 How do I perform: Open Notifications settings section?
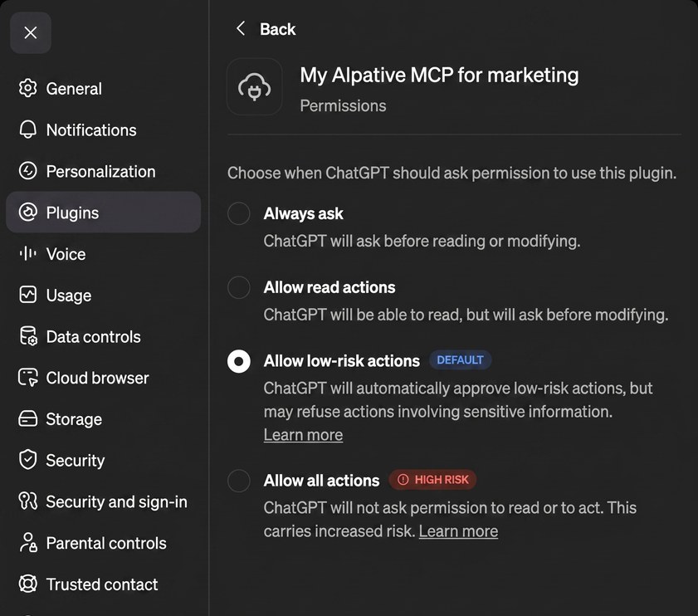(x=103, y=130)
